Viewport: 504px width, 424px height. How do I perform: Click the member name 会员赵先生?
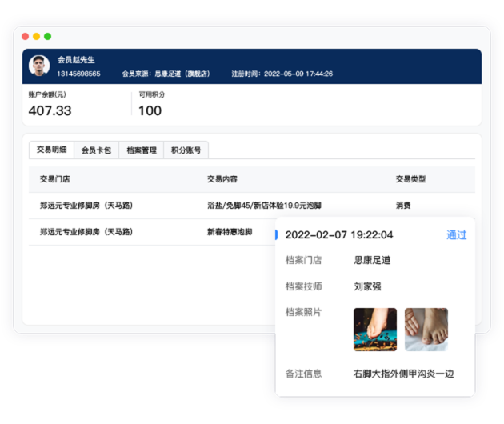click(x=76, y=60)
